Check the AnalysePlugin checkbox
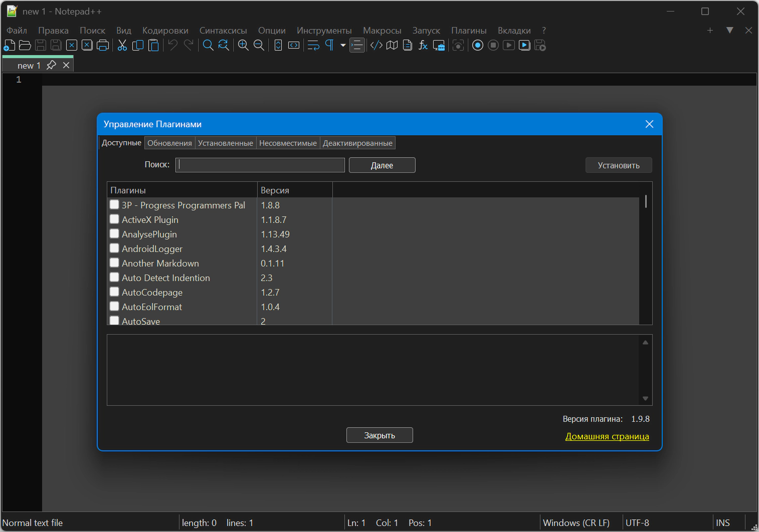This screenshot has height=532, width=759. point(114,233)
